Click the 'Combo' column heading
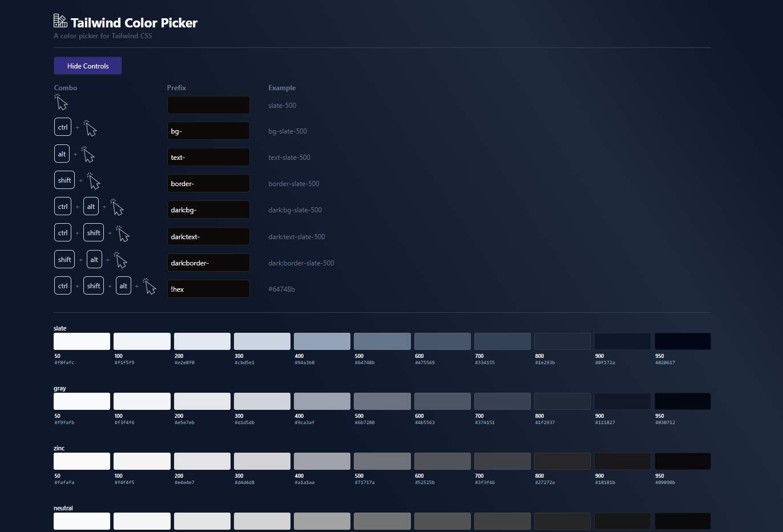The width and height of the screenshot is (783, 532). point(66,88)
